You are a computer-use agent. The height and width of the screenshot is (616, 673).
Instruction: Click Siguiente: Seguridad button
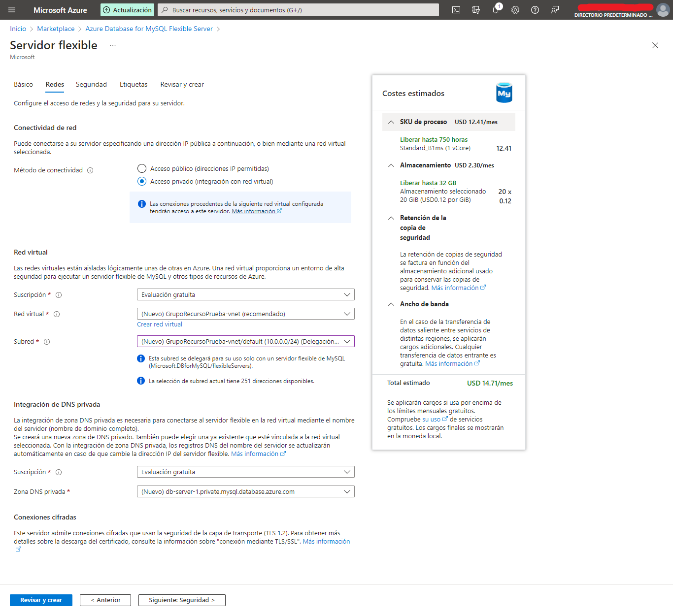point(182,600)
